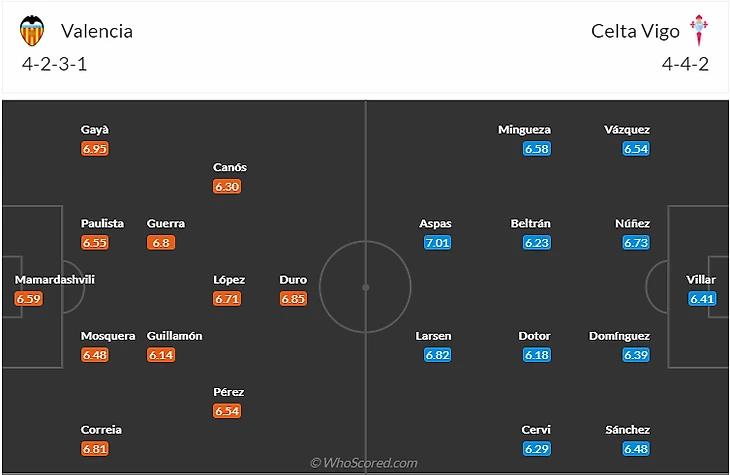730x475 pixels.
Task: Click Sánchez's 6.48 rating badge
Action: (x=636, y=449)
